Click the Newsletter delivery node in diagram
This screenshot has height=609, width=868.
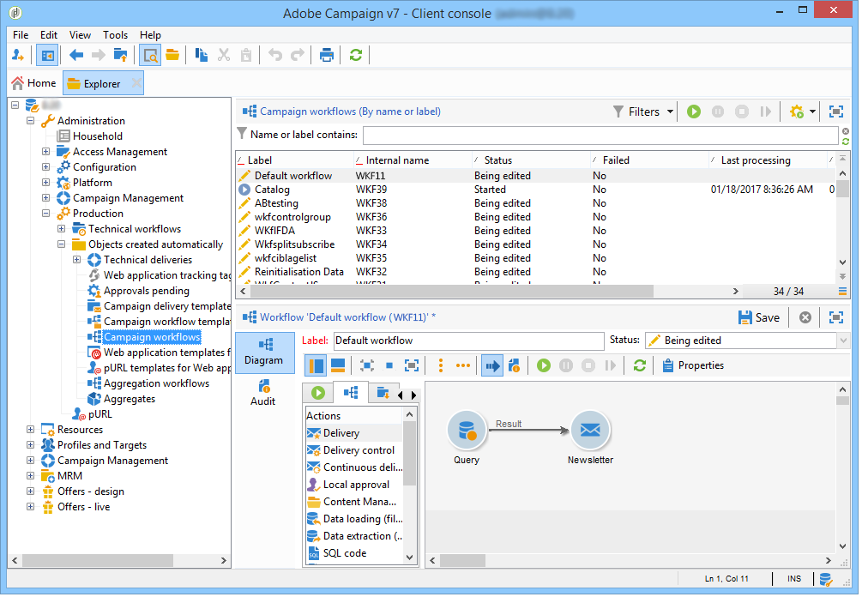(590, 431)
